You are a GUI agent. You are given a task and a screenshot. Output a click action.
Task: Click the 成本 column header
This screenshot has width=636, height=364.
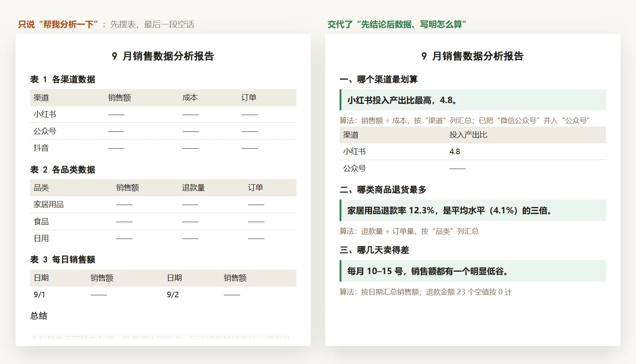190,97
